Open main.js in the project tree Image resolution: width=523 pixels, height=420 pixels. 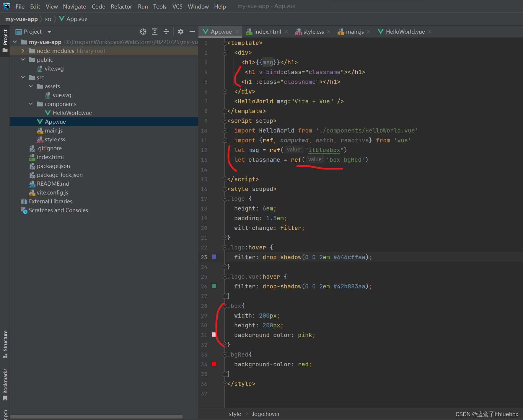click(x=54, y=130)
